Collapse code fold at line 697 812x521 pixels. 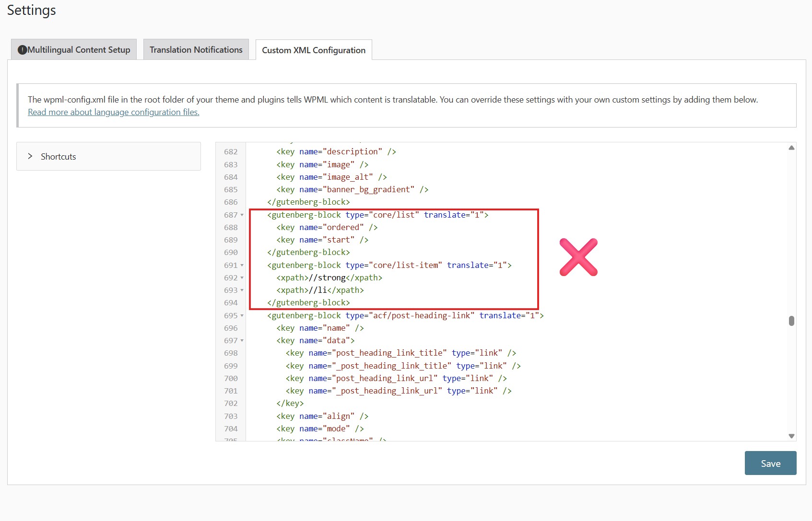tap(242, 341)
